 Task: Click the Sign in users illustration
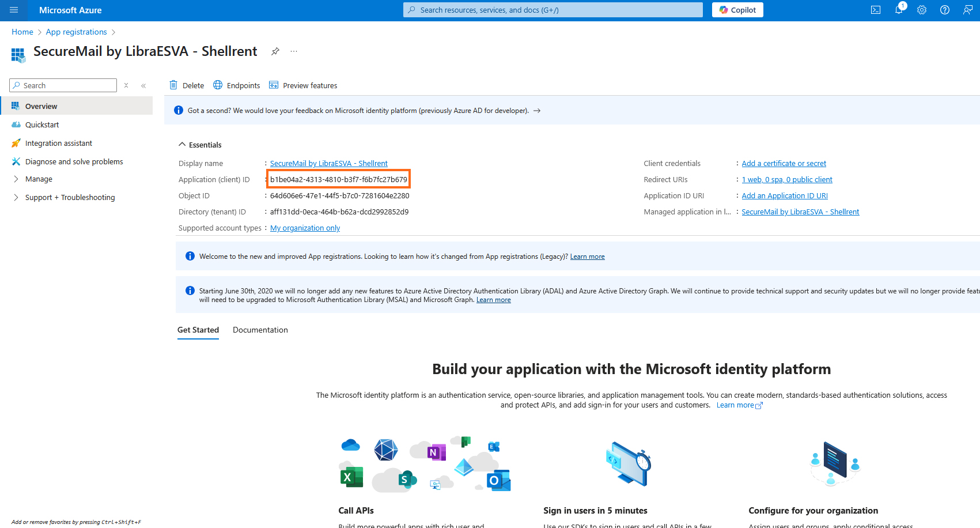629,464
